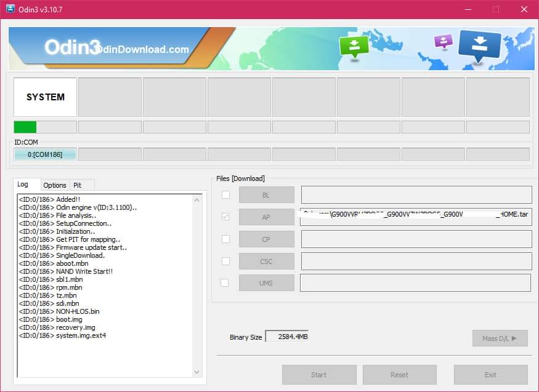The image size is (539, 392).
Task: Toggle the AP file checkbox
Action: point(225,217)
